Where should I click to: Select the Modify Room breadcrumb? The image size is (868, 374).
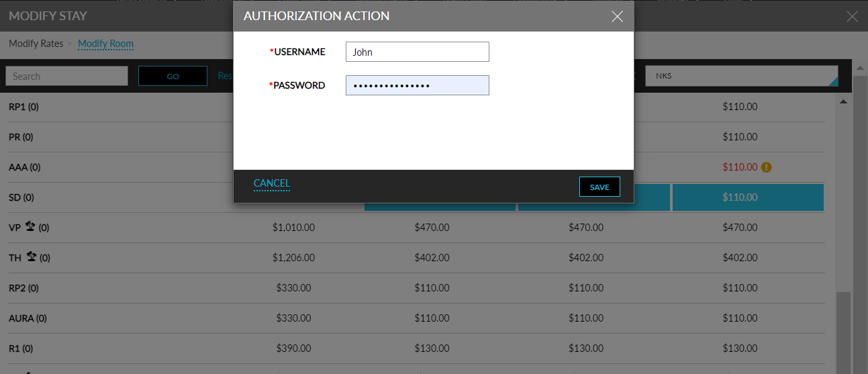tap(105, 44)
